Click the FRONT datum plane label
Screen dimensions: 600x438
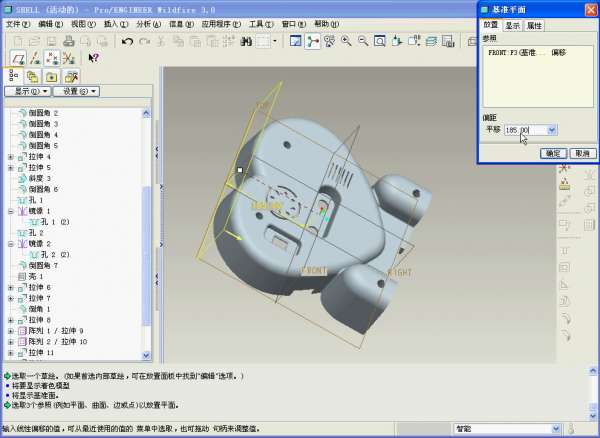pos(314,270)
